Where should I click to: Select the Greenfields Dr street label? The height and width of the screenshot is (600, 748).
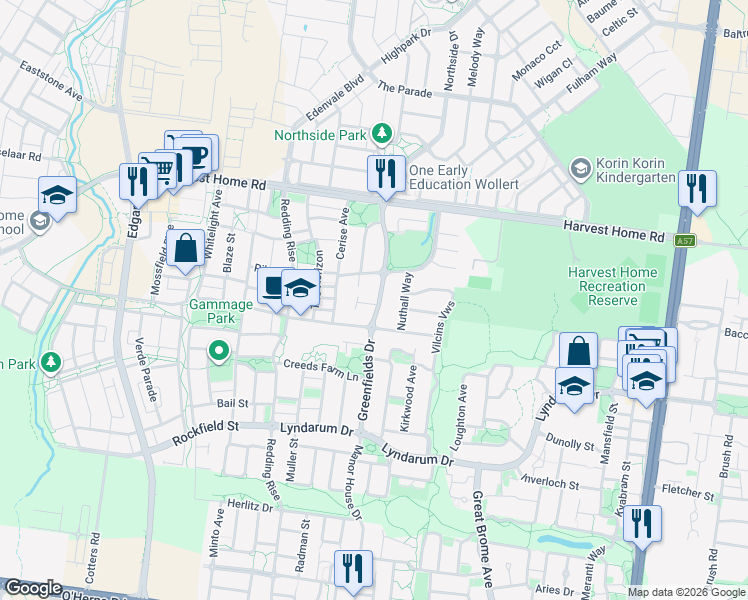(367, 380)
